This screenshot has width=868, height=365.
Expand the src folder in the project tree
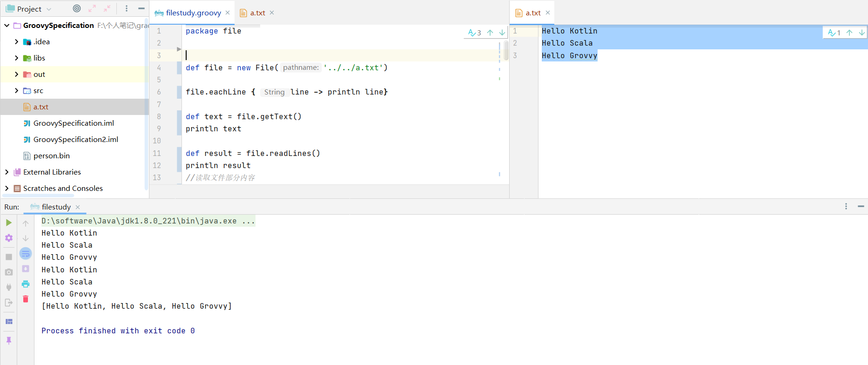17,91
